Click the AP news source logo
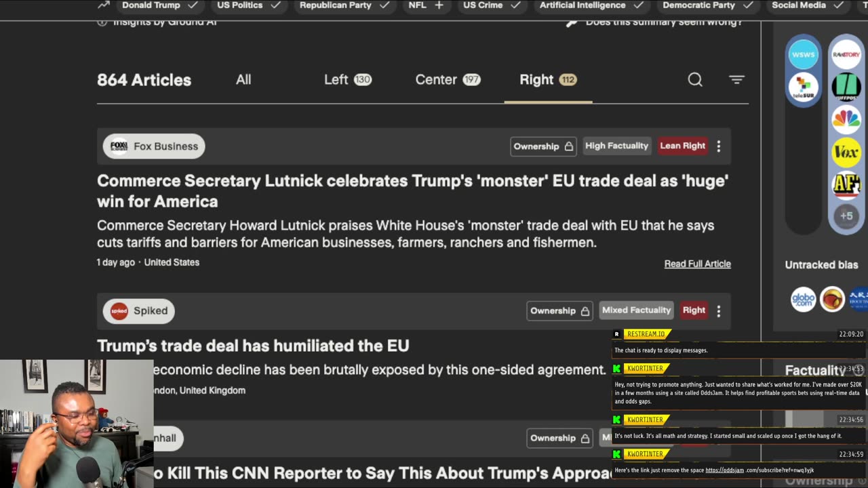The height and width of the screenshot is (488, 868). pos(846,184)
